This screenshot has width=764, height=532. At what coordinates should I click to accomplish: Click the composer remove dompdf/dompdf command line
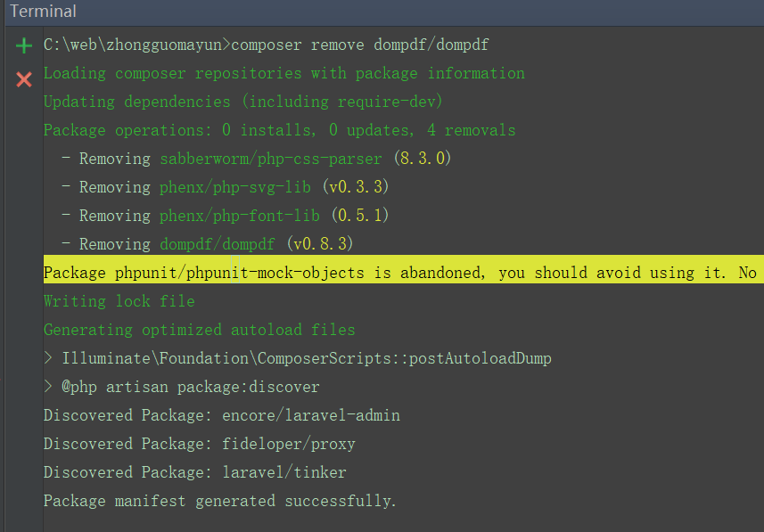tap(266, 45)
